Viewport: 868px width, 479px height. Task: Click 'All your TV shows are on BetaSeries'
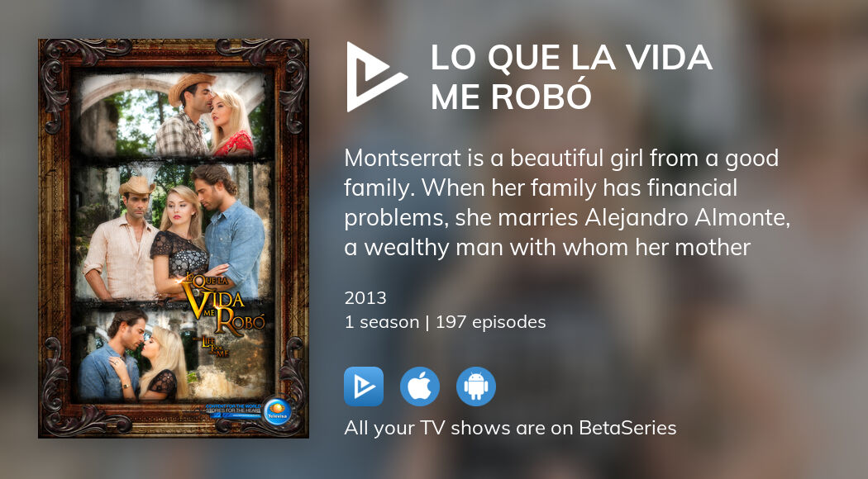point(510,428)
